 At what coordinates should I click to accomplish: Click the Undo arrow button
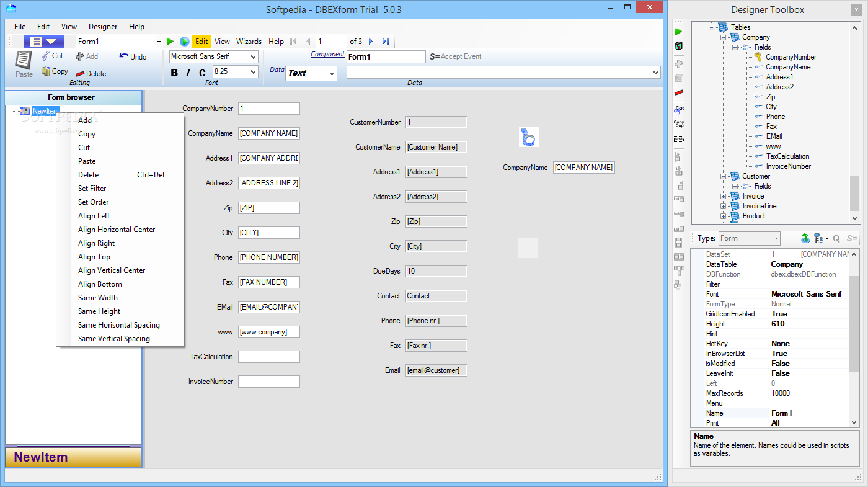[x=133, y=56]
